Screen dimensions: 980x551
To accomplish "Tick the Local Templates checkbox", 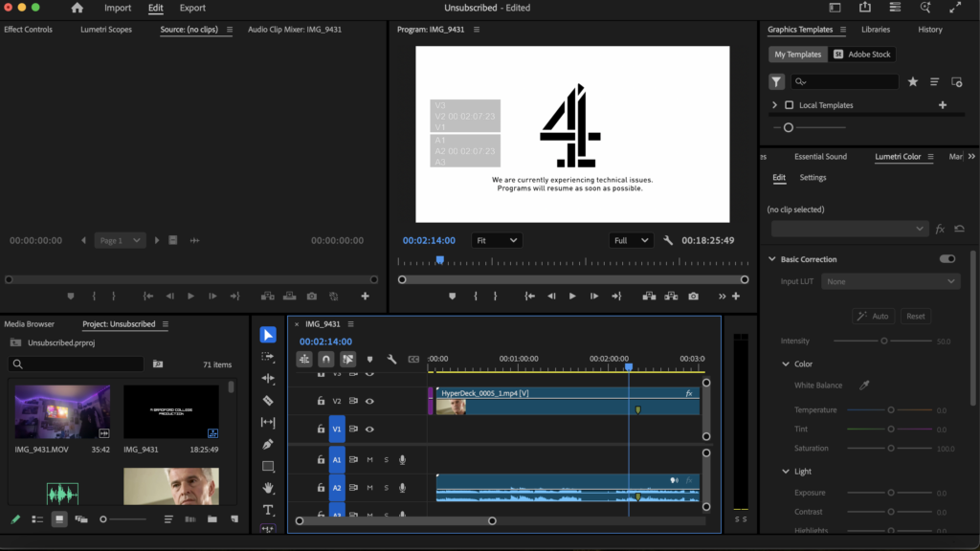I will (x=790, y=105).
